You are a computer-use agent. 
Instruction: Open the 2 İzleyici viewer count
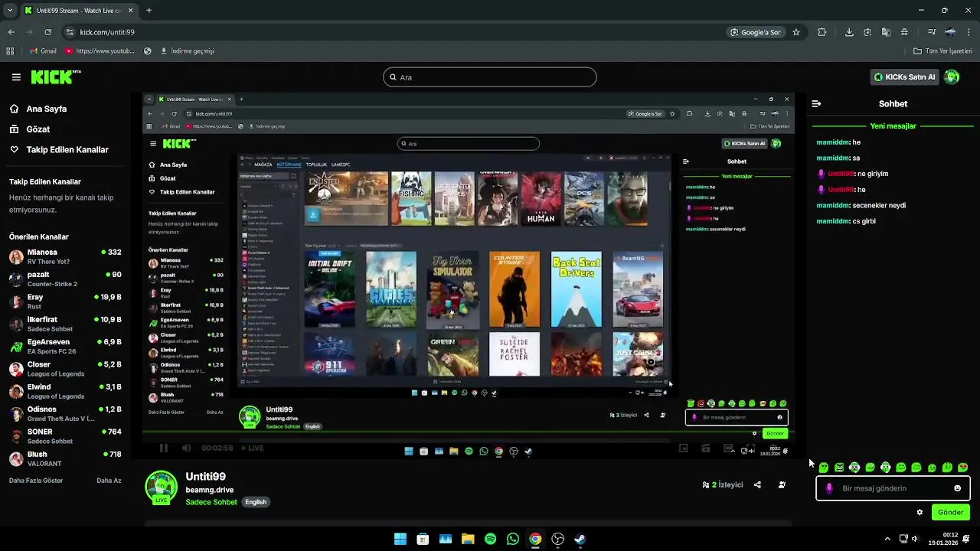pos(723,484)
